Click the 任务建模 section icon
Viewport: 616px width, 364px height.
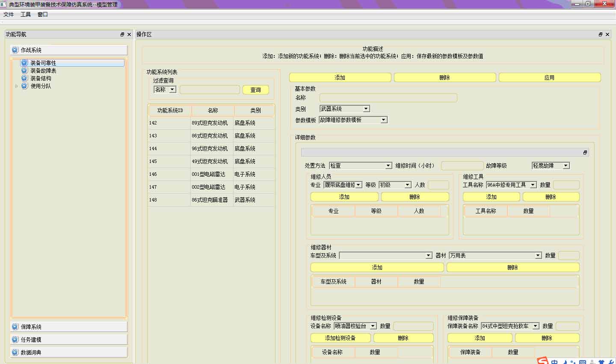15,340
